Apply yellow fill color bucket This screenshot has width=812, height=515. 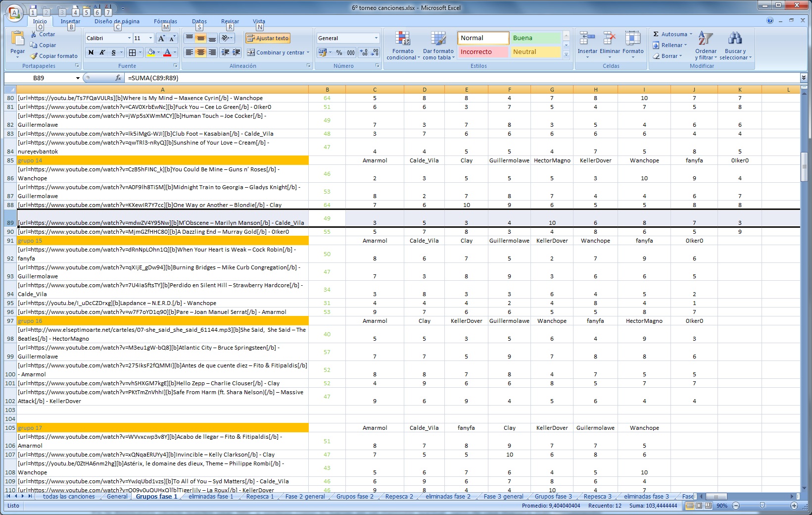tap(151, 52)
